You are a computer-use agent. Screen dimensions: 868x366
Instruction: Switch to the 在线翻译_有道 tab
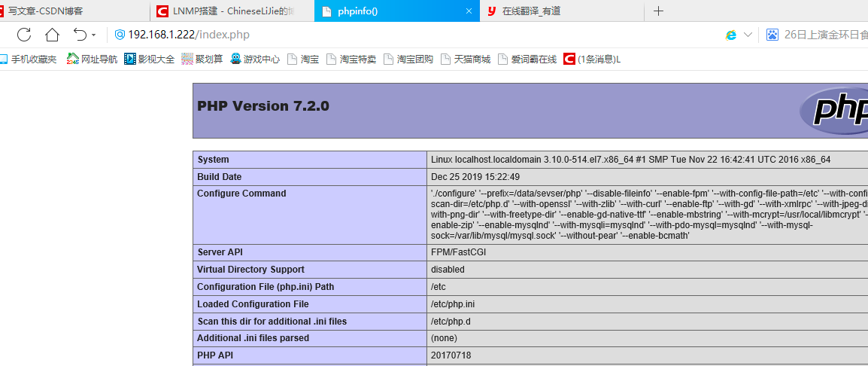(x=562, y=11)
